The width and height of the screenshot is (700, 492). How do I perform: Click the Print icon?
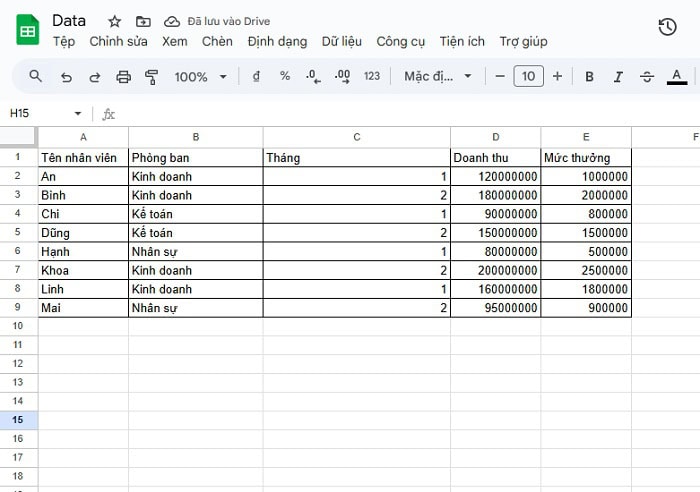click(x=124, y=76)
